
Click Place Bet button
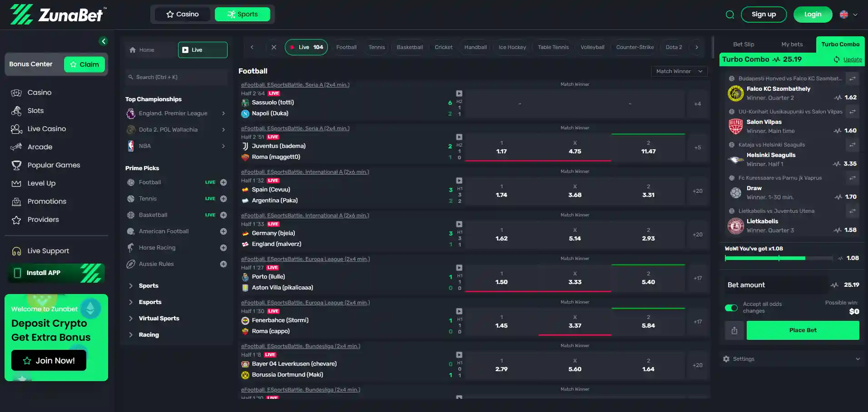803,330
